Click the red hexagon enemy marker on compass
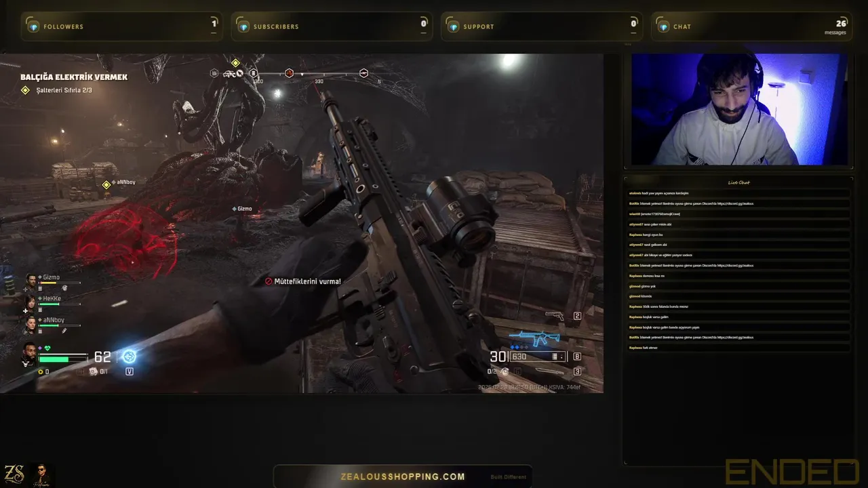Screen dimensions: 868x488 [289, 73]
